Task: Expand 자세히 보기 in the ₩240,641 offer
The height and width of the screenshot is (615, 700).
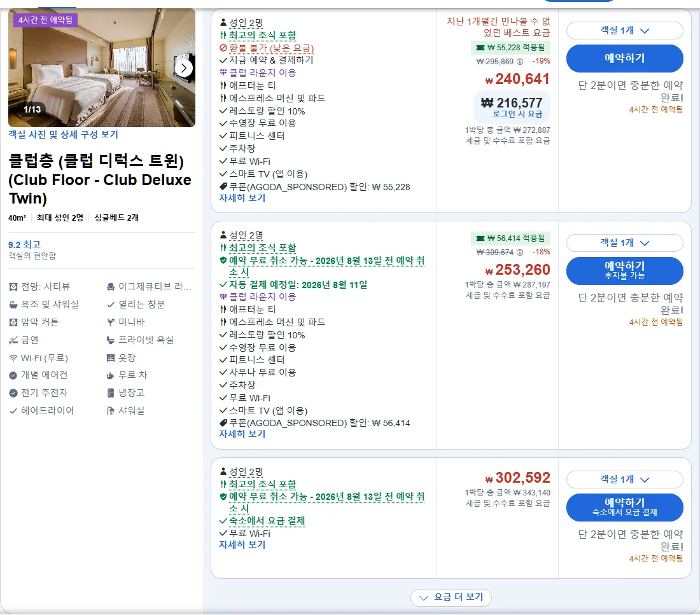Action: point(242,198)
